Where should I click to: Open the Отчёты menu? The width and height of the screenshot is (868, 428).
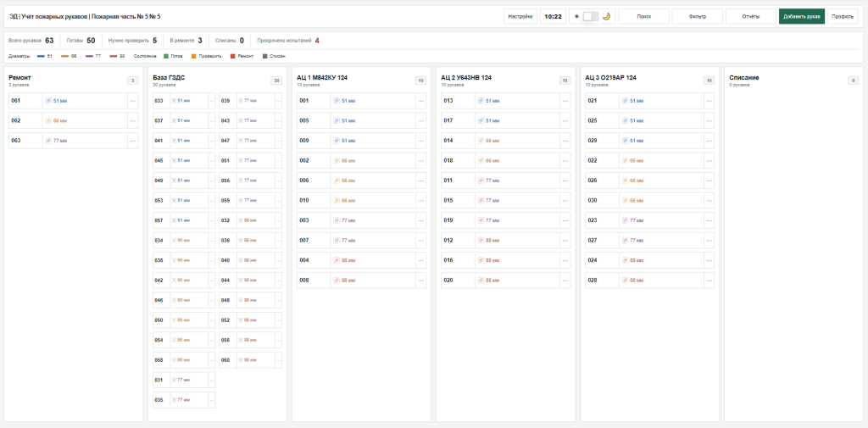751,17
